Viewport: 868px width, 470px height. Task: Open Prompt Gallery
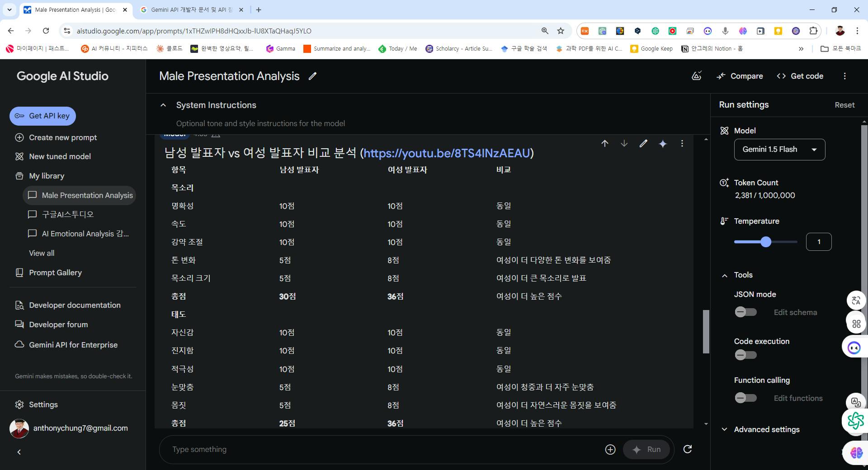(49, 273)
